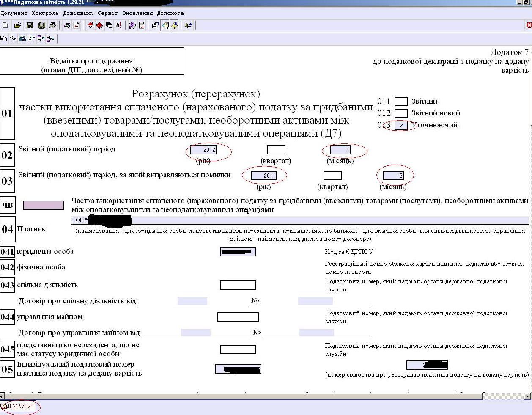Click the checklist control icon in toolbar
This screenshot has height=415, width=532.
tap(77, 25)
